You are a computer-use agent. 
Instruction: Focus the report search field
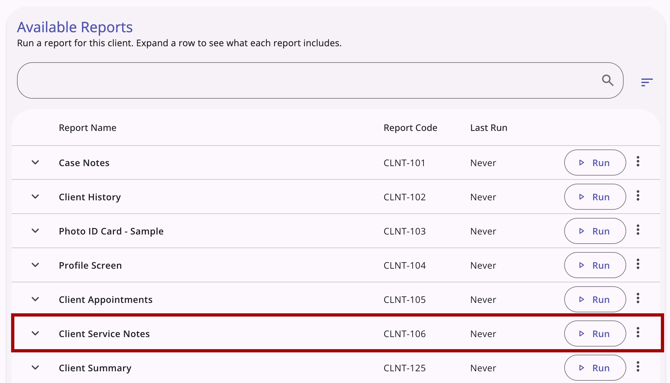pos(320,80)
